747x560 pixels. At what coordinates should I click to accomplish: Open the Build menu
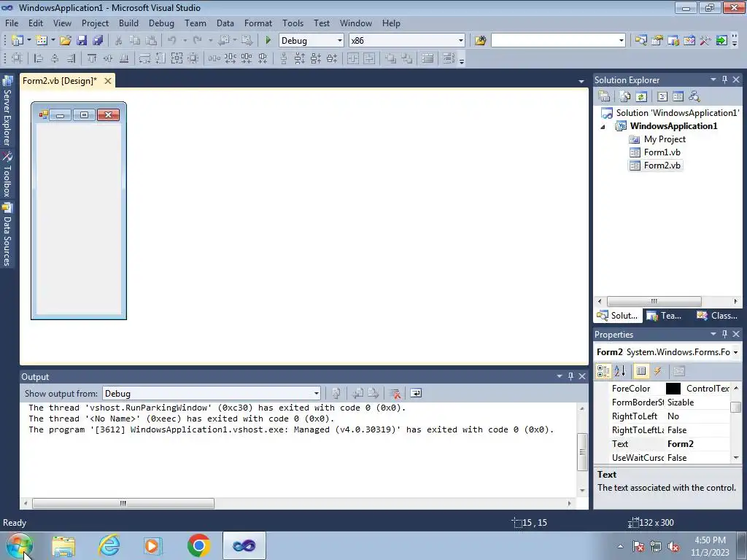tap(128, 23)
